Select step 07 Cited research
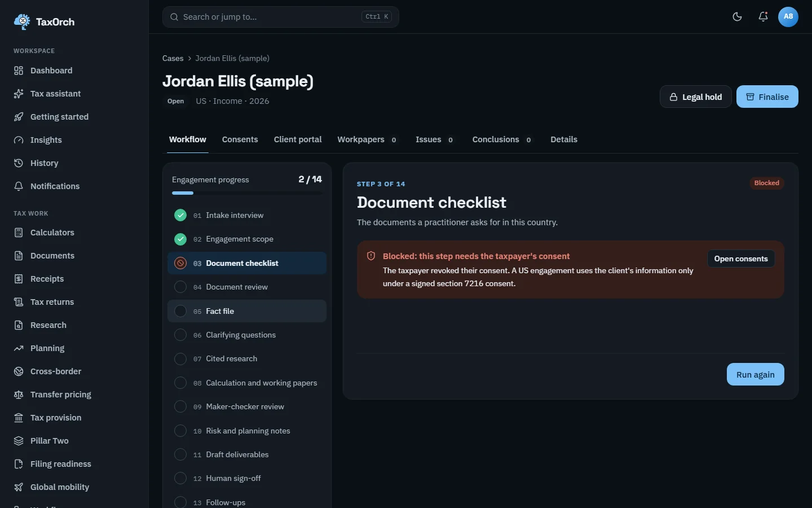The width and height of the screenshot is (812, 508). click(x=247, y=359)
